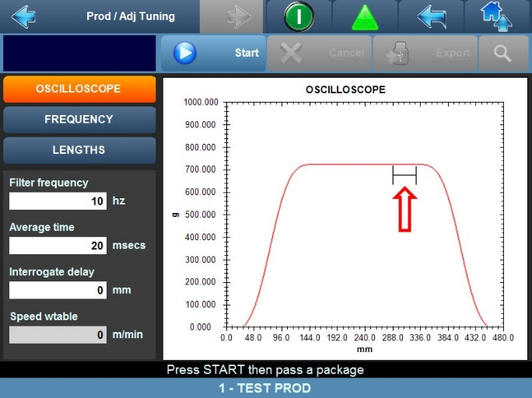
Task: Click the 600.000 y-axis label
Action: (200, 192)
